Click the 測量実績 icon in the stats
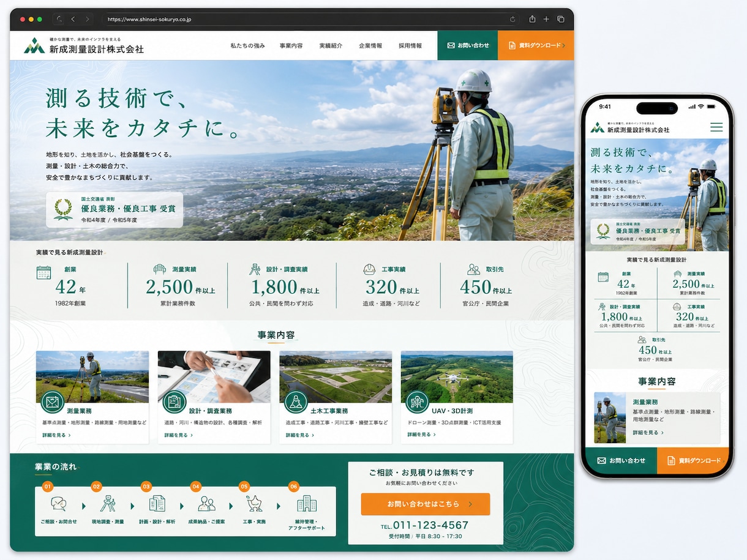This screenshot has width=747, height=560. click(x=160, y=269)
